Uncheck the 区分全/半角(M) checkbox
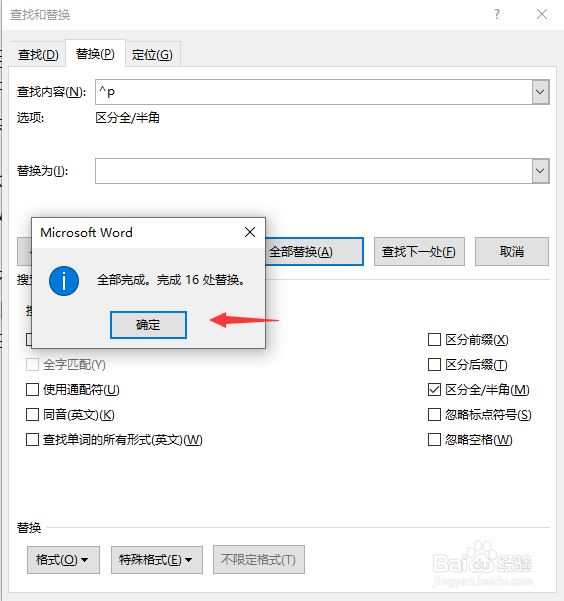Viewport: 564px width, 601px height. pos(434,390)
